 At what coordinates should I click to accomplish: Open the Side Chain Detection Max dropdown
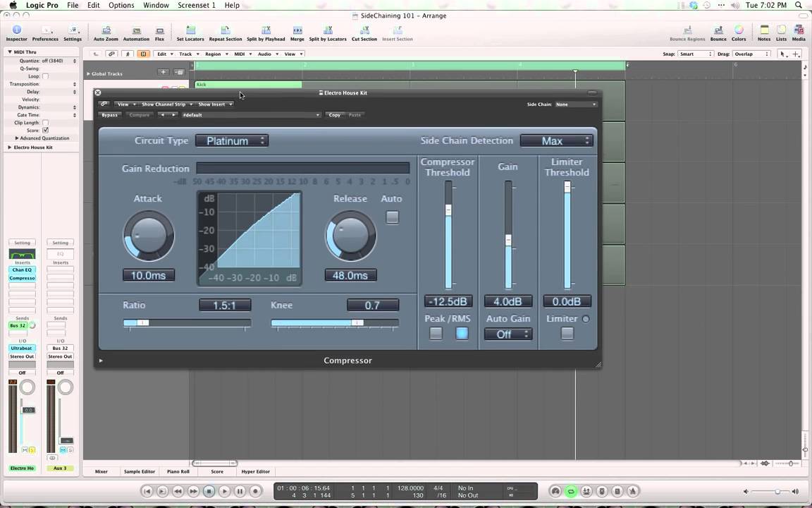557,140
